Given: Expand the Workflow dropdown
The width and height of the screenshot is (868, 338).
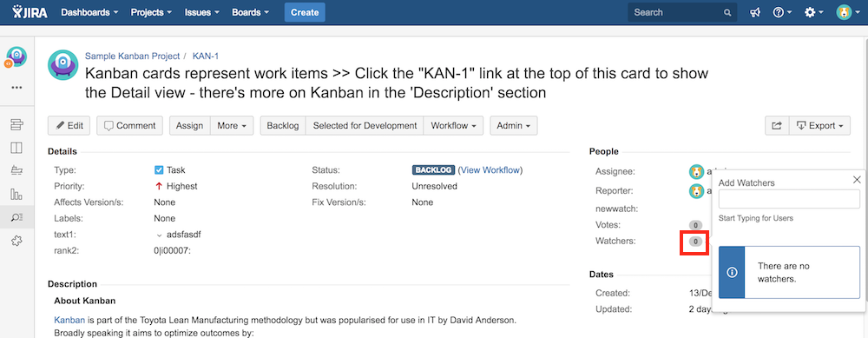Looking at the screenshot, I should pos(453,126).
